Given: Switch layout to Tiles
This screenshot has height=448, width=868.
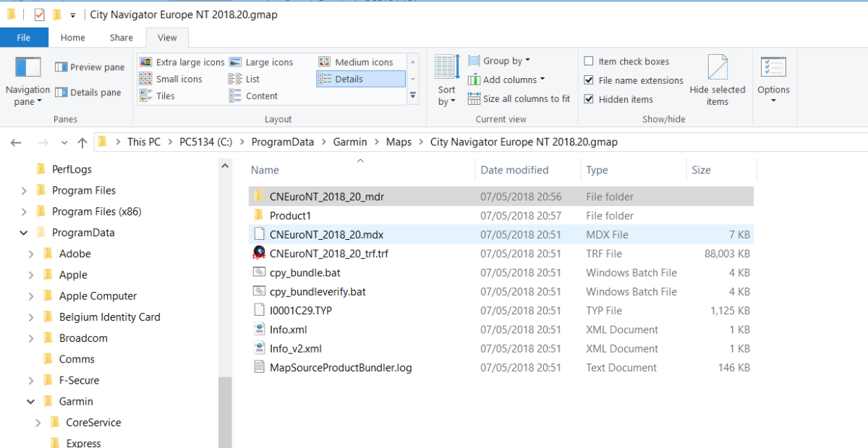Looking at the screenshot, I should 158,95.
